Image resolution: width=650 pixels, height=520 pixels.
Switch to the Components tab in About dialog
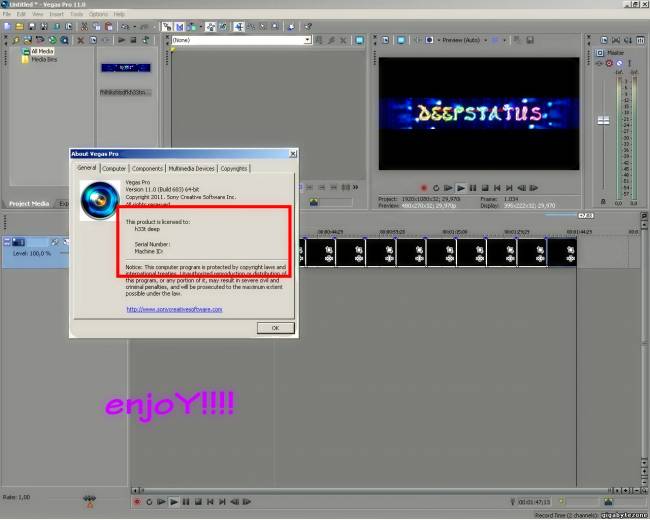click(147, 169)
